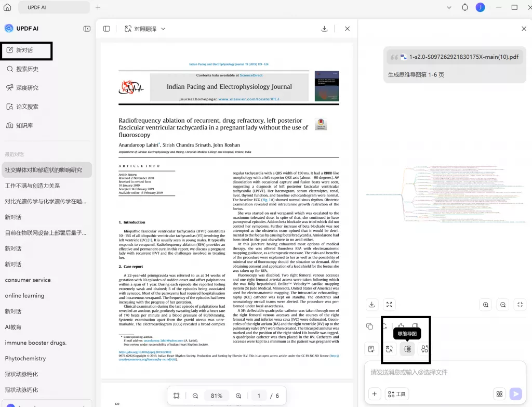
Task: Zoom out on the mind map preview
Action: (x=503, y=305)
